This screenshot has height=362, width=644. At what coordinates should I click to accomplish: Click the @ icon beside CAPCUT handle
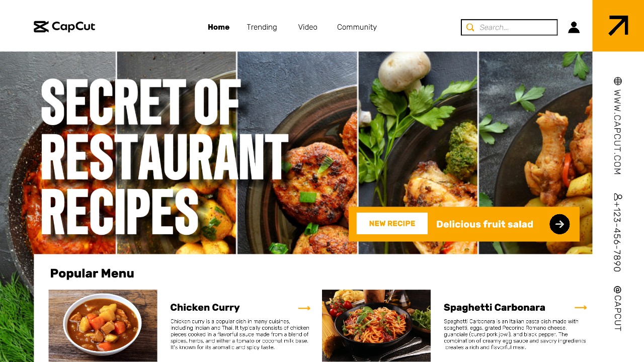(617, 290)
